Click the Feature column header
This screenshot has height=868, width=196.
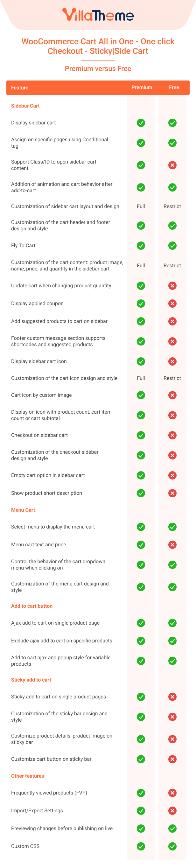tap(19, 87)
